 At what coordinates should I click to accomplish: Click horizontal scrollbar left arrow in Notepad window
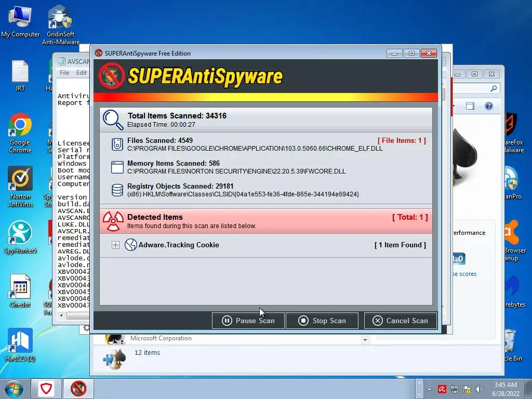point(61,315)
